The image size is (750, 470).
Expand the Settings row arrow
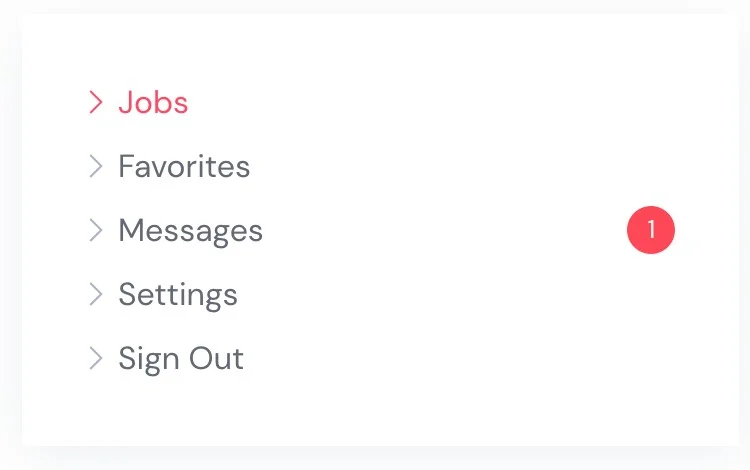[x=96, y=294]
